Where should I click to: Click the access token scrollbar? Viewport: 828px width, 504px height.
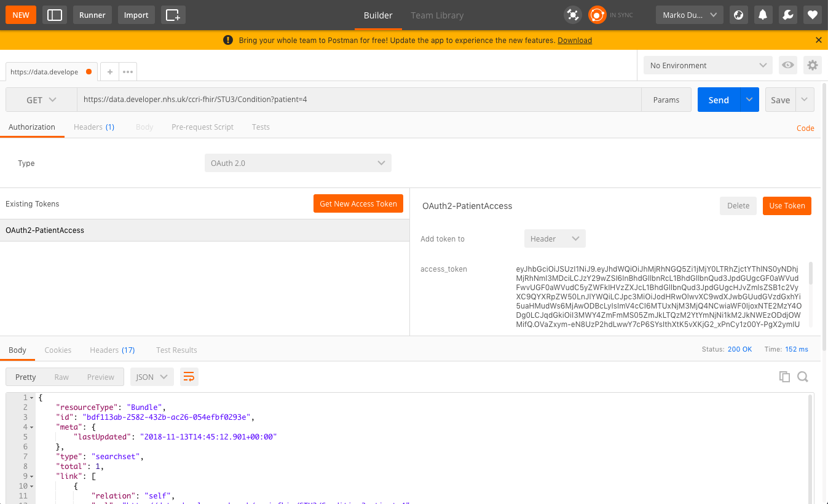pos(811,273)
